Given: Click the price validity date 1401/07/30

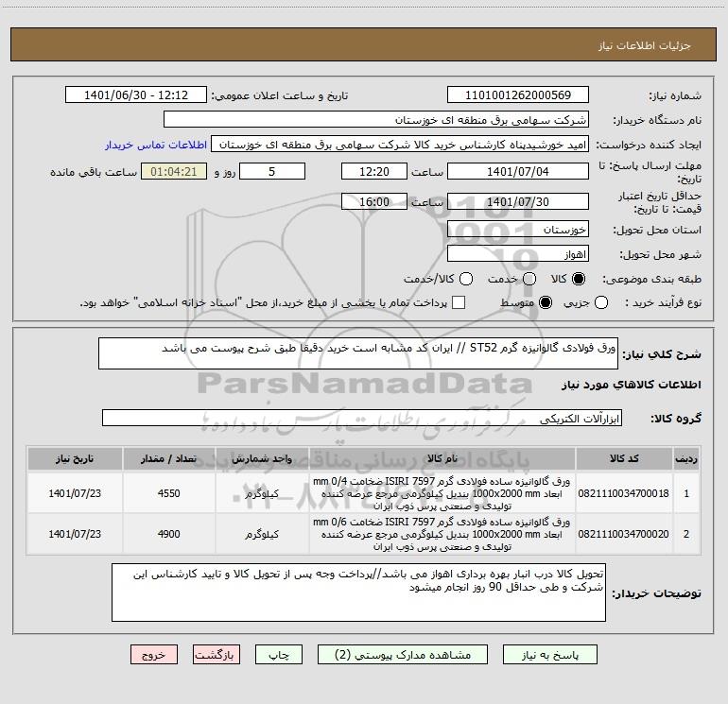Looking at the screenshot, I should pos(518,201).
